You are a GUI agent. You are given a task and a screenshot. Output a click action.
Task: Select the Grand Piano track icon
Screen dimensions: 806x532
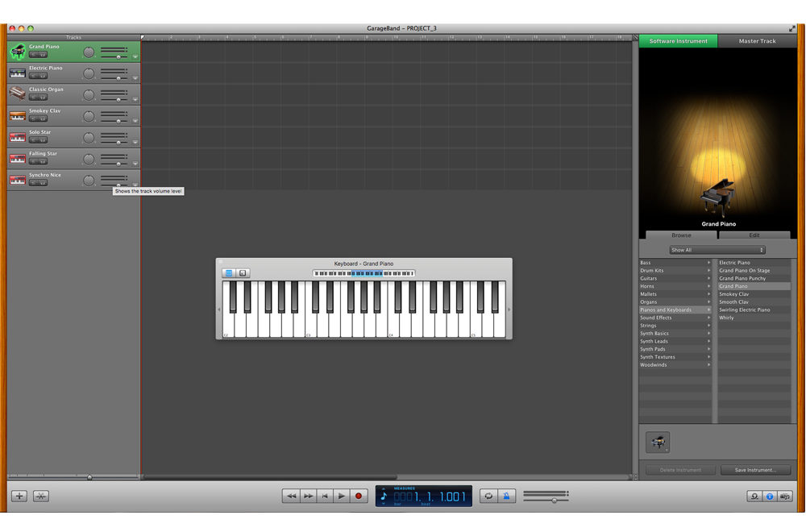pos(18,52)
